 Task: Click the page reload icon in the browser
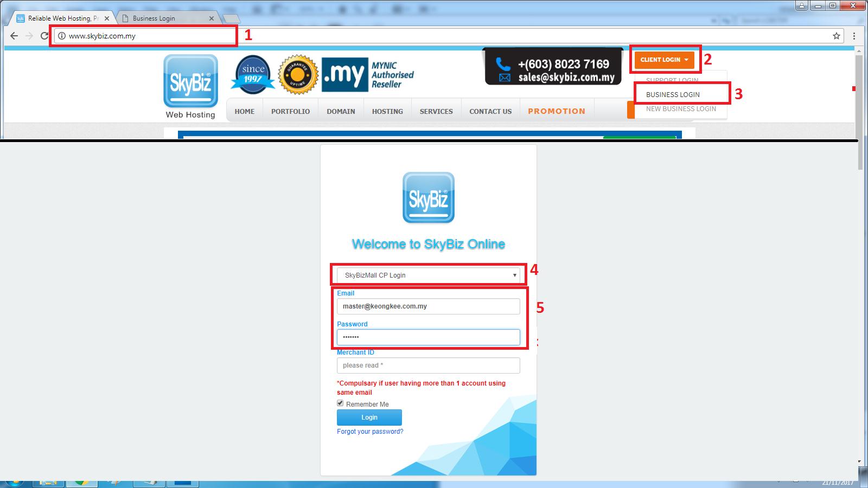43,36
